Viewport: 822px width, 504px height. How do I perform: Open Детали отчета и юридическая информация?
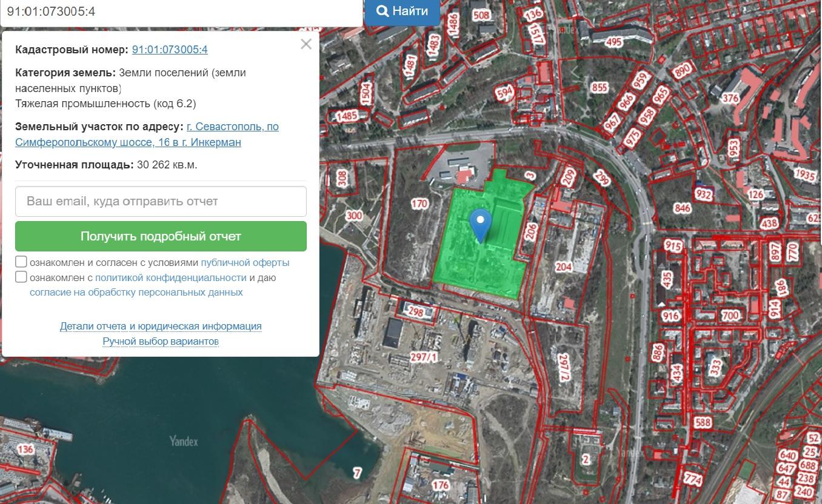[161, 326]
